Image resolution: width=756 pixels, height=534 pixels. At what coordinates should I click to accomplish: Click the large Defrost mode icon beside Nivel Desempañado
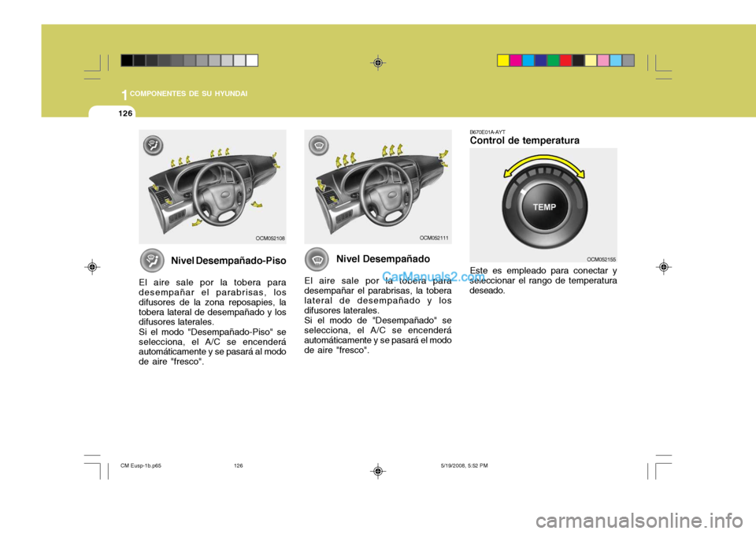317,259
